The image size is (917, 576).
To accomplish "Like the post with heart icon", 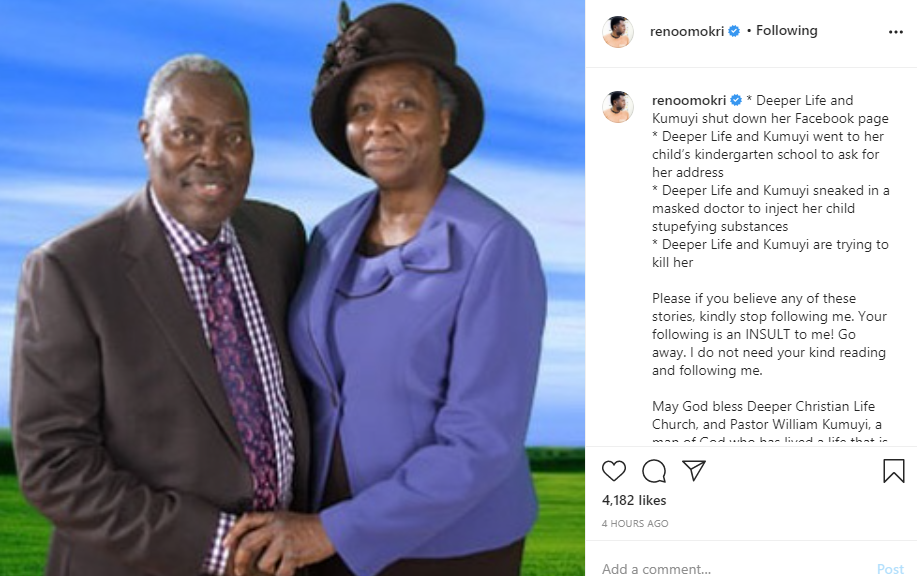I will tap(613, 471).
